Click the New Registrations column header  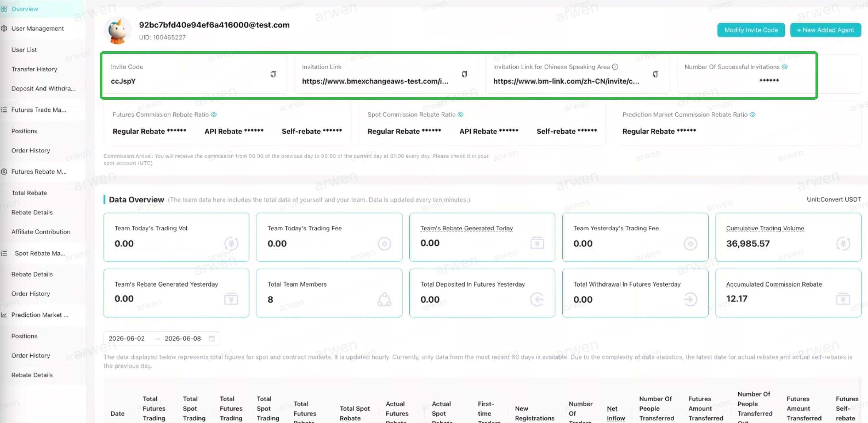(x=534, y=414)
